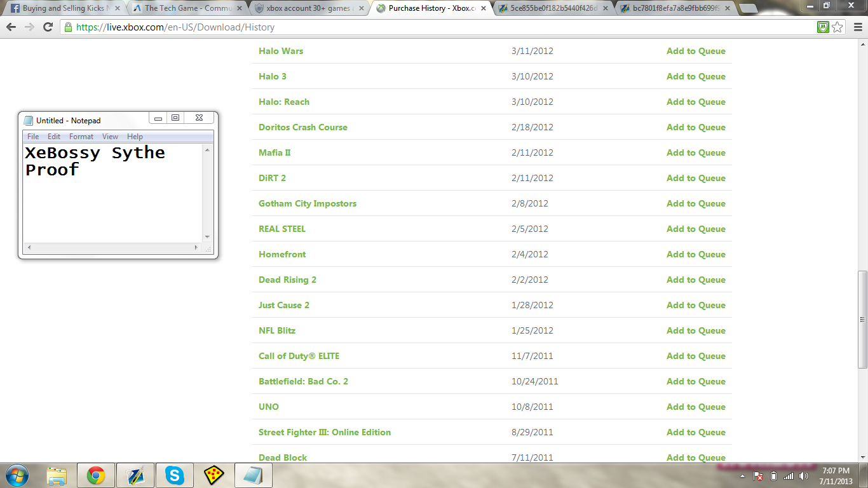Screen dimensions: 868x488
Task: Click the green shield extension icon
Action: (823, 27)
